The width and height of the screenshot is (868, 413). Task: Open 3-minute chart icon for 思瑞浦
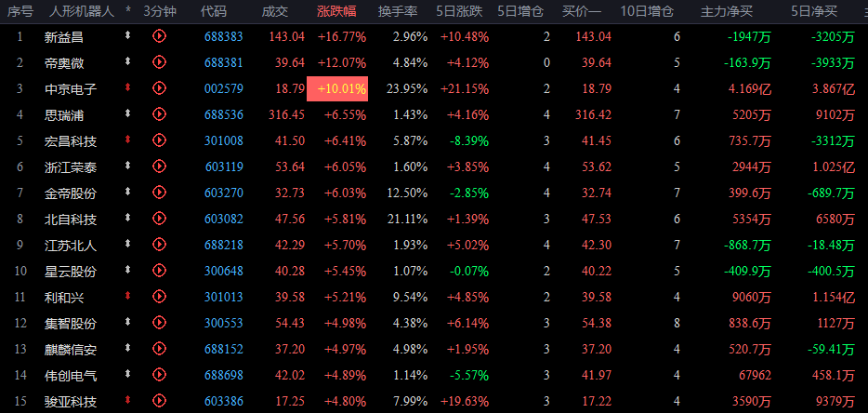tap(160, 113)
